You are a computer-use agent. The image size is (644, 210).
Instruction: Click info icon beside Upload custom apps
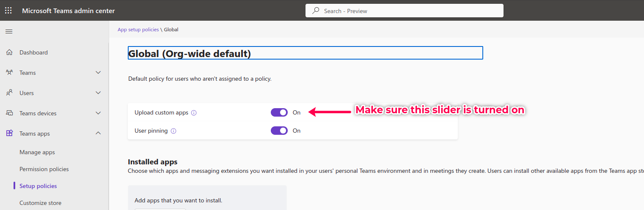pos(194,113)
